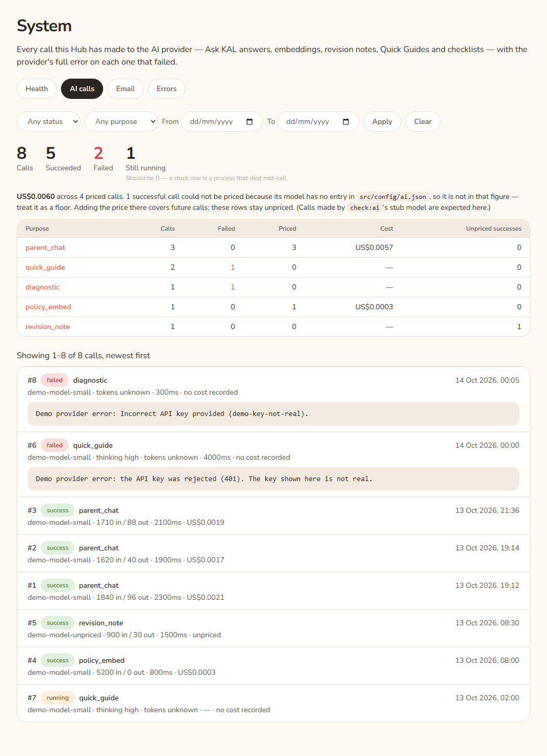
Task: Click the success badge on call #3
Action: pyautogui.click(x=58, y=511)
